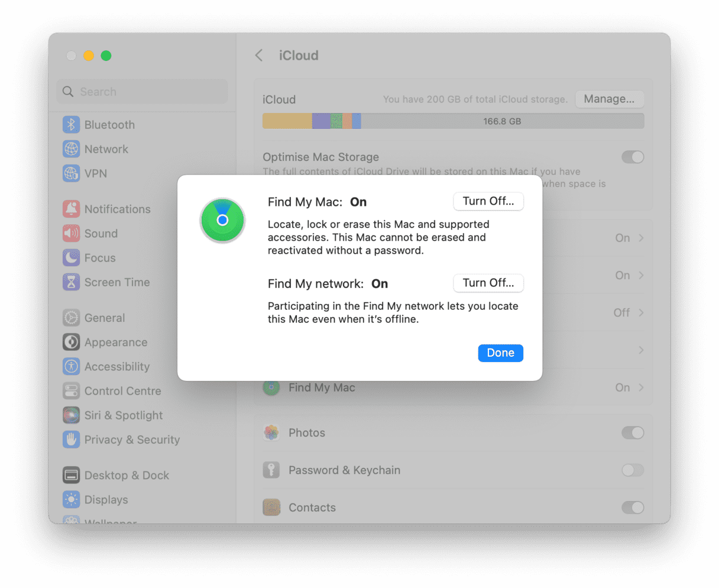Click the Notifications bell icon
Image resolution: width=719 pixels, height=588 pixels.
tap(71, 209)
